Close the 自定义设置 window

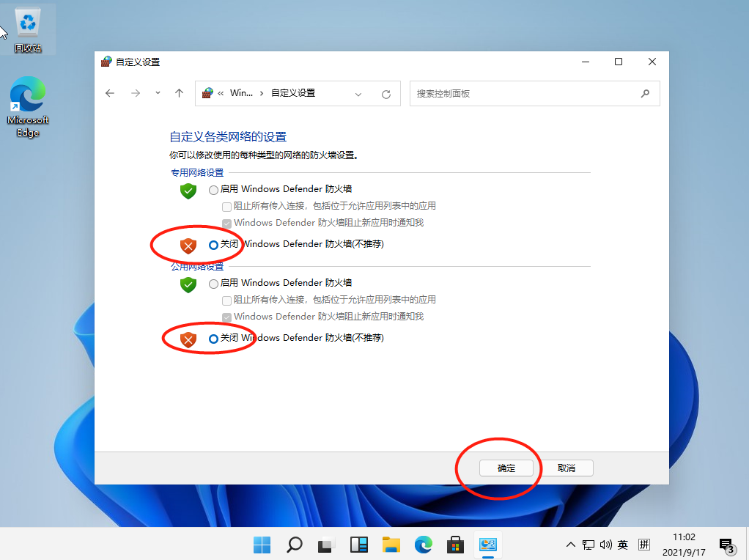pos(652,62)
